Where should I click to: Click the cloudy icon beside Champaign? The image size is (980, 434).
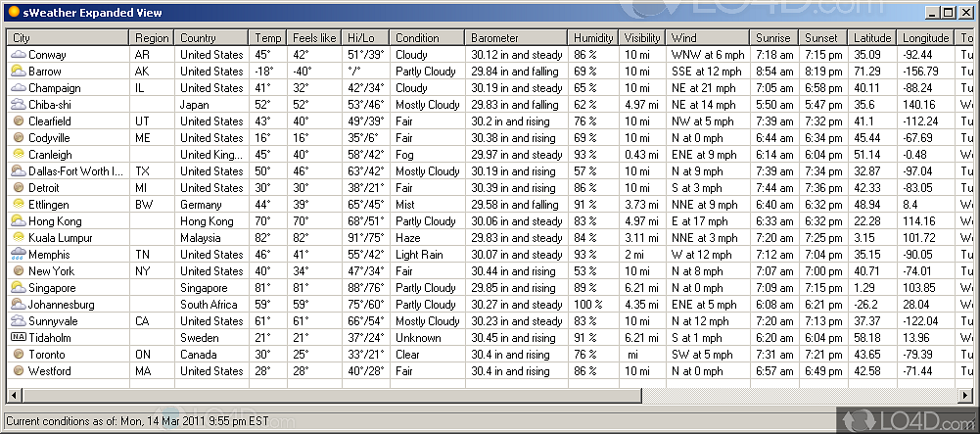click(x=19, y=88)
